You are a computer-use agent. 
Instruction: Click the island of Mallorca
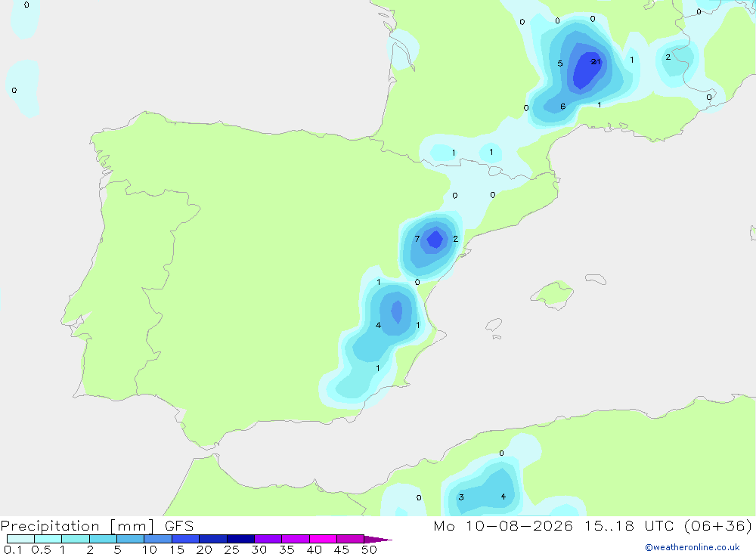coord(552,294)
